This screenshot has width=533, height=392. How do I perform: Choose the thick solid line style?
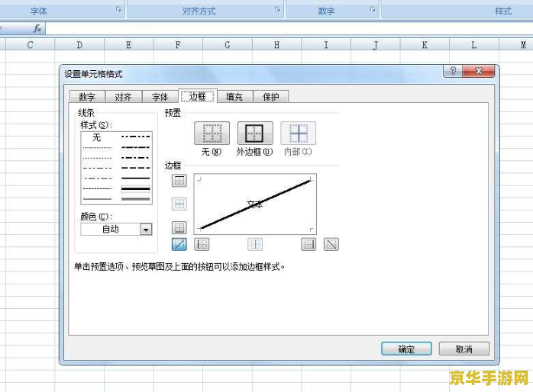(x=136, y=188)
